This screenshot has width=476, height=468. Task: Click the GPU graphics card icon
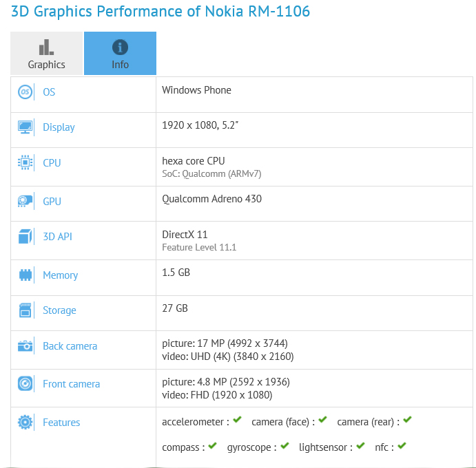[25, 202]
